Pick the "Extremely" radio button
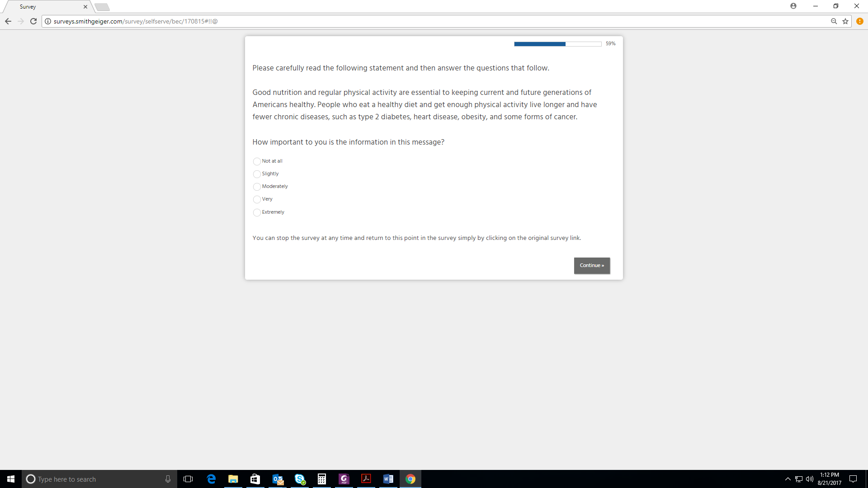The width and height of the screenshot is (868, 488). (257, 212)
